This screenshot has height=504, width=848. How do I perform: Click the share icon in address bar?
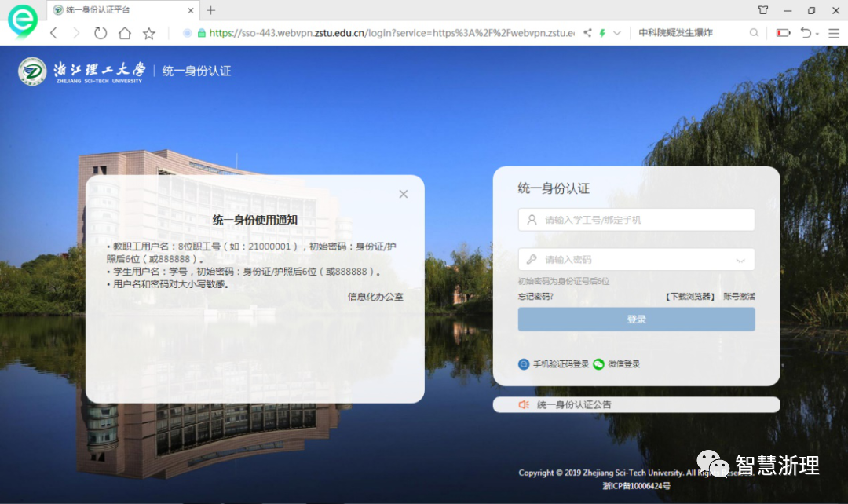coord(587,33)
